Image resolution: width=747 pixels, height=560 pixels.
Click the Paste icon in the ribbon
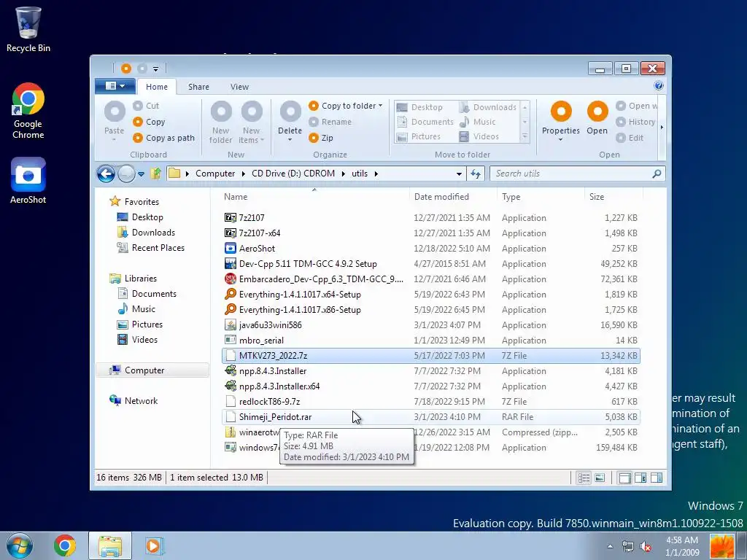pos(115,112)
